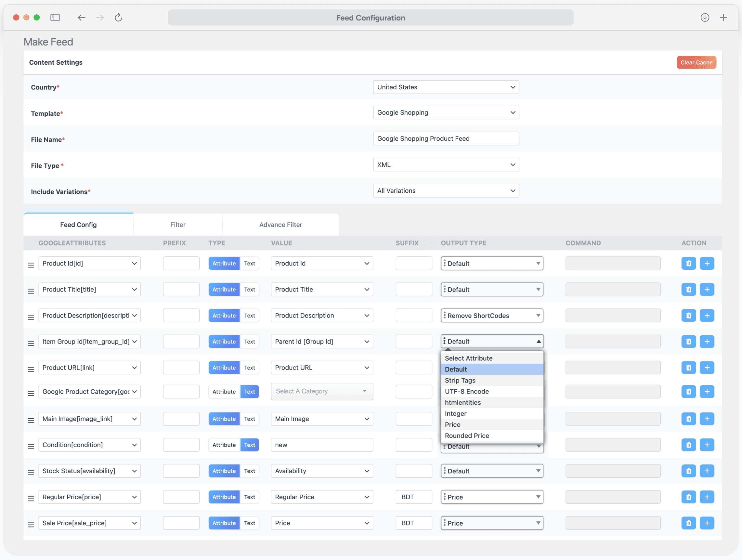Open the Country dropdown
Image resolution: width=742 pixels, height=560 pixels.
(446, 87)
